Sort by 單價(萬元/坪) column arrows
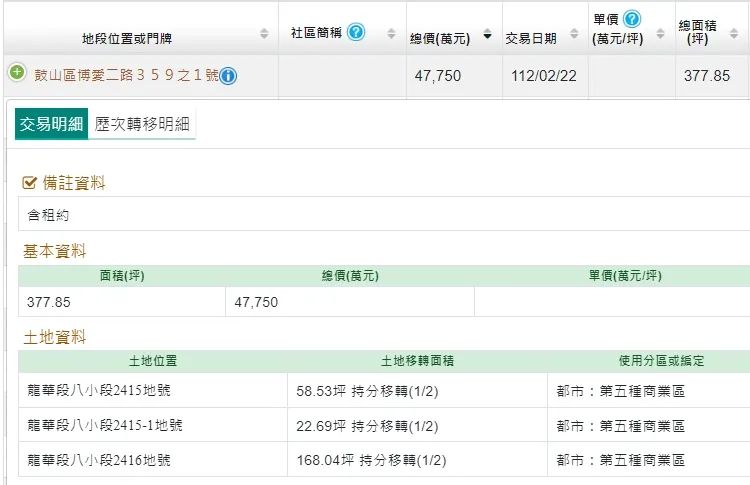Viewport: 750px width, 485px height. (661, 34)
